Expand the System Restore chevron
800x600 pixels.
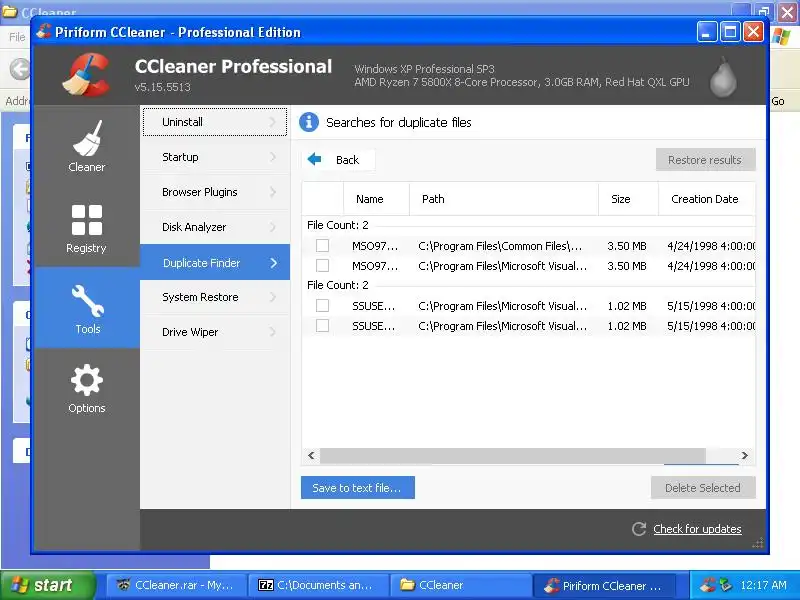[272, 297]
